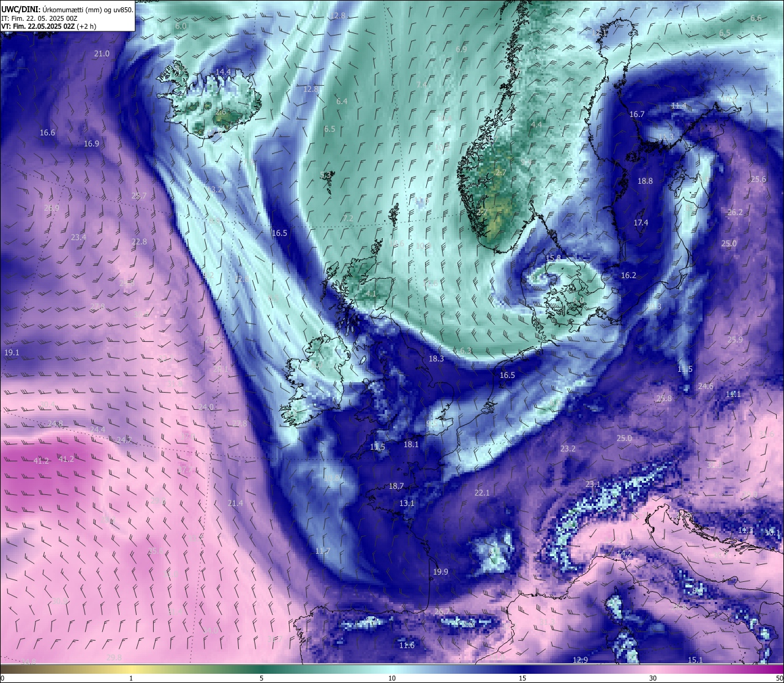
Task: Click the 19.1 value at the western edge
Action: click(x=11, y=353)
